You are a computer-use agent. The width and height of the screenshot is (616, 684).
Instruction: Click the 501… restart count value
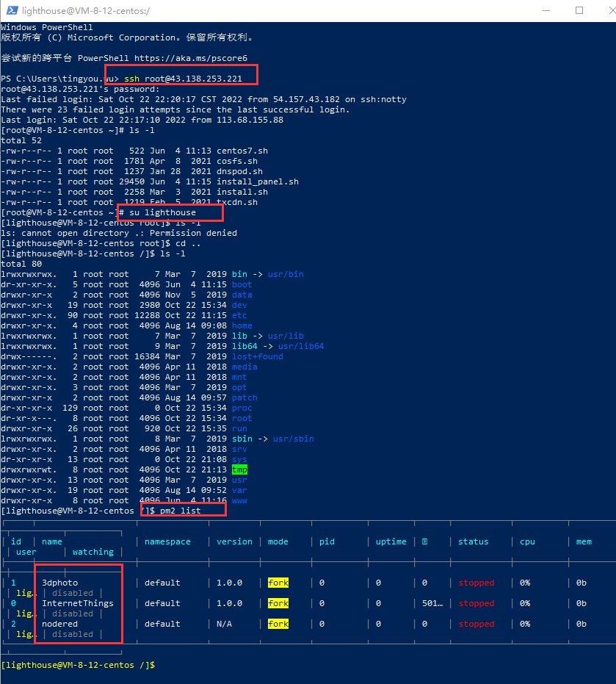point(432,603)
